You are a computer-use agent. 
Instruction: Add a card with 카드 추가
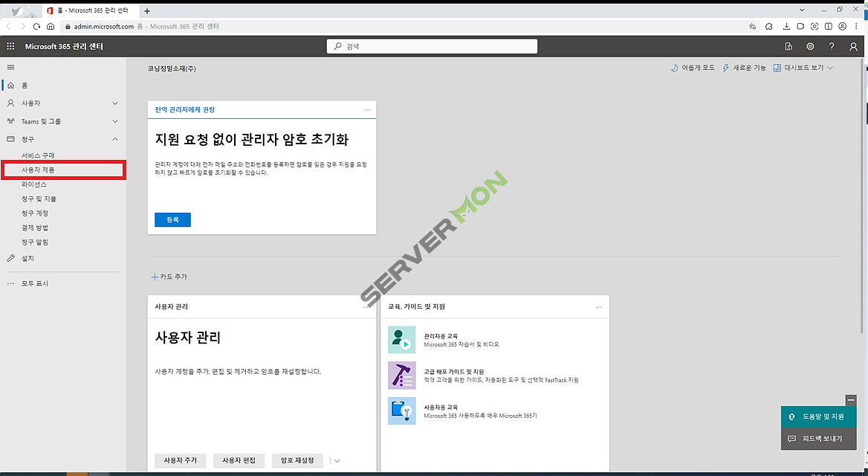coord(169,277)
